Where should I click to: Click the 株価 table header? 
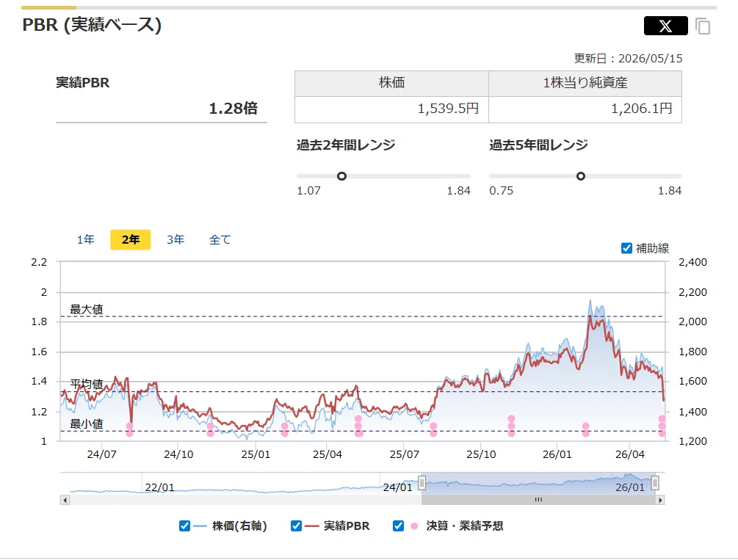(x=391, y=83)
